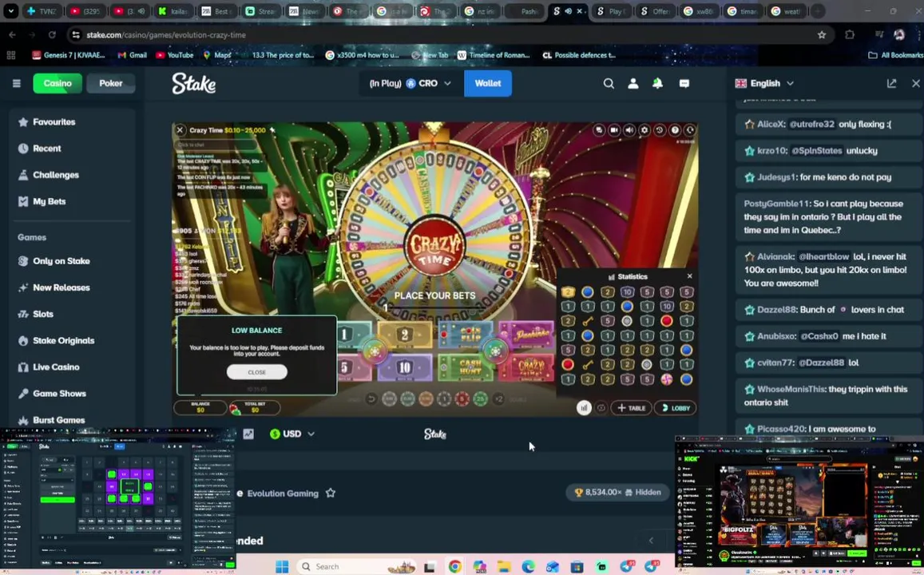Reload the page in the browser
Image resolution: width=924 pixels, height=575 pixels.
point(52,35)
